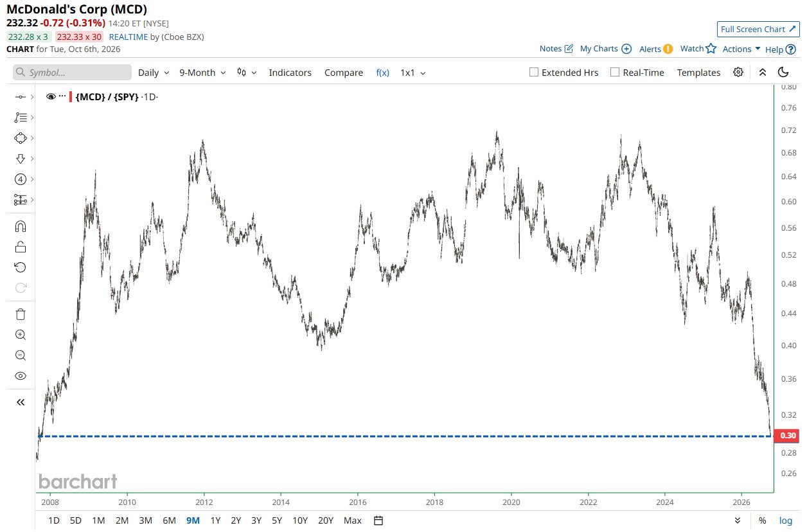The height and width of the screenshot is (532, 807).
Task: Open chart settings gear icon
Action: coord(738,72)
